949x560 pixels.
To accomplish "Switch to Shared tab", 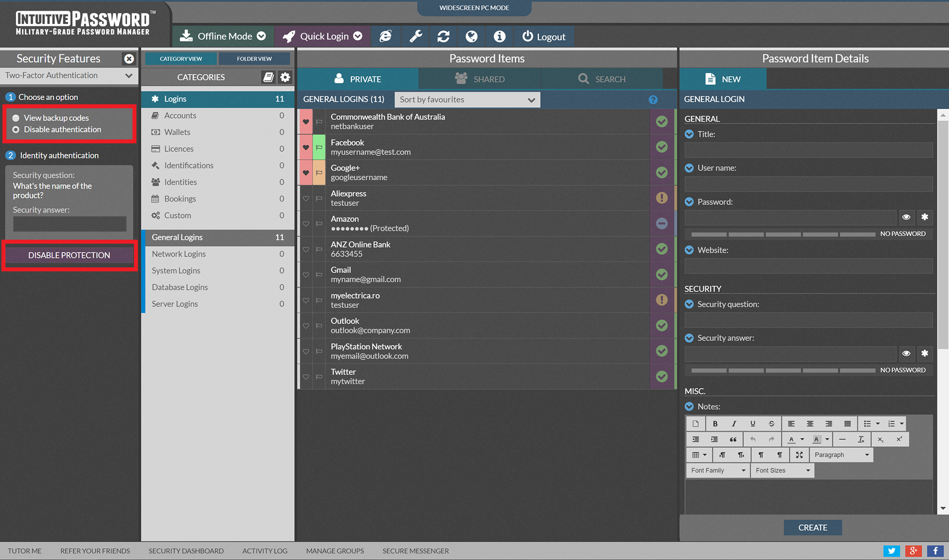I will click(x=479, y=79).
